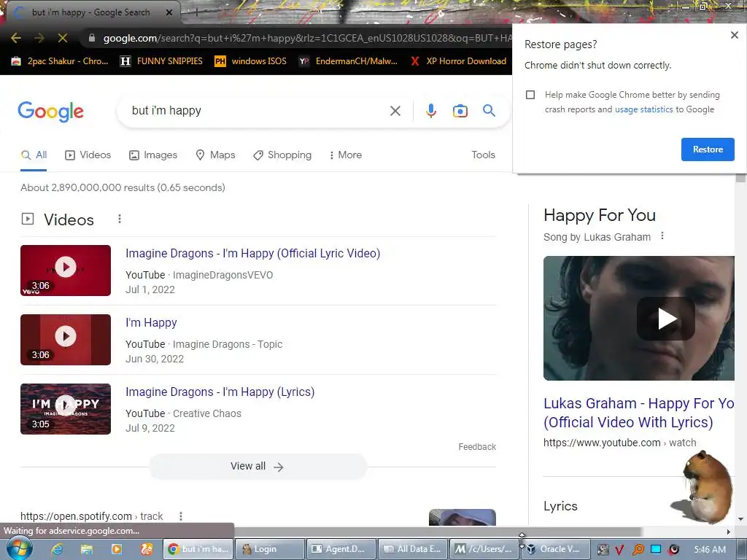Switch to the Login taskbar window
The image size is (747, 560).
coord(269,549)
